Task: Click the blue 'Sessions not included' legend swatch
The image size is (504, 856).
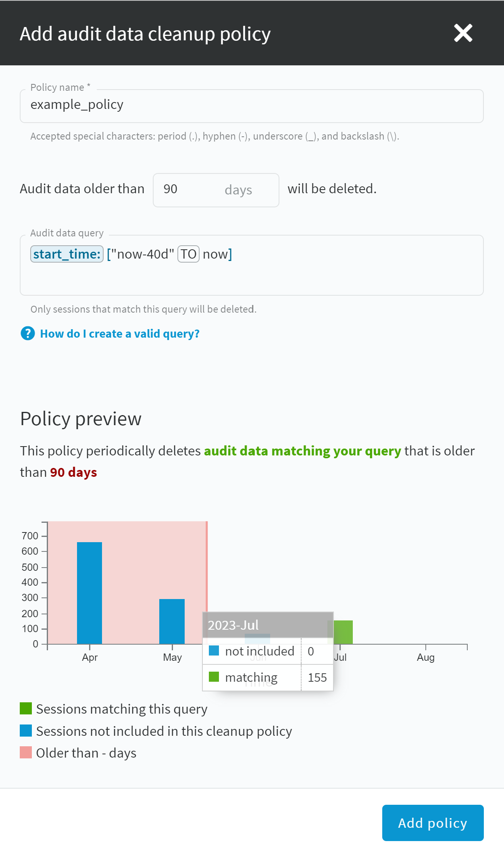Action: [x=26, y=731]
